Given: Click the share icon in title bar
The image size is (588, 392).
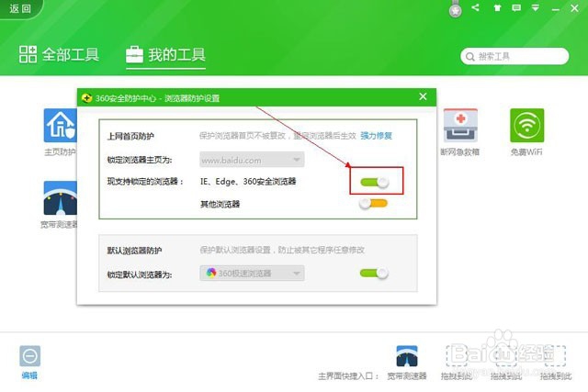Looking at the screenshot, I should point(476,7).
